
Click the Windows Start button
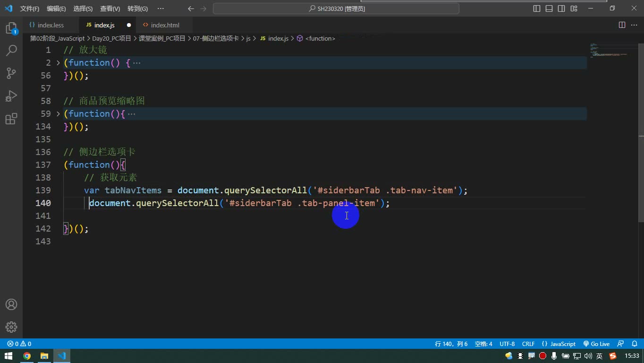8,356
